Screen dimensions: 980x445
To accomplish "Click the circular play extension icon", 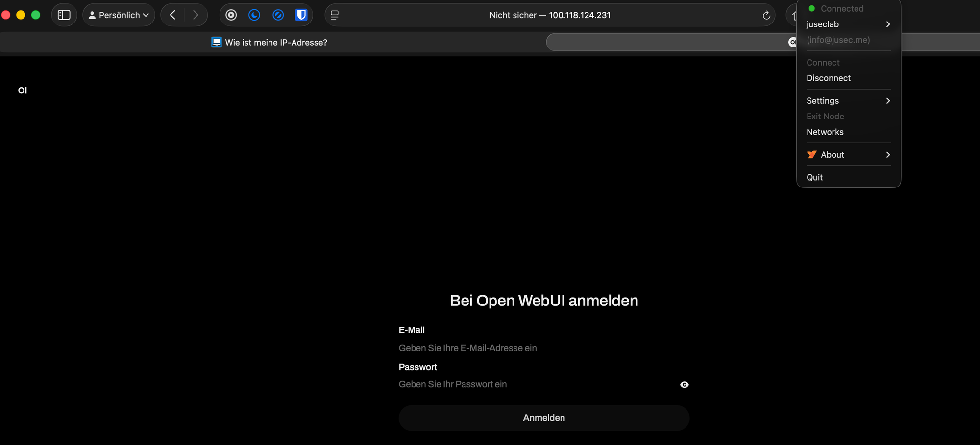I will click(231, 15).
